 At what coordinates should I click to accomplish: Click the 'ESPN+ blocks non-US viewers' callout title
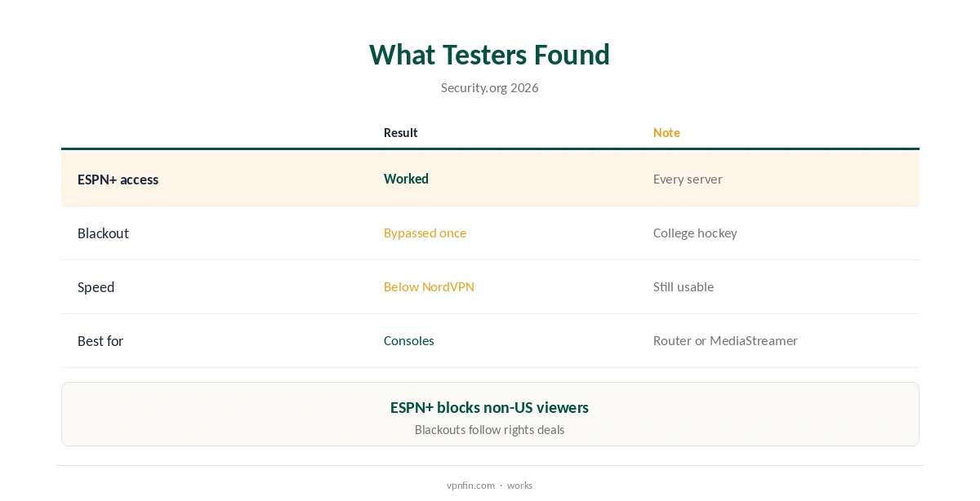click(489, 407)
